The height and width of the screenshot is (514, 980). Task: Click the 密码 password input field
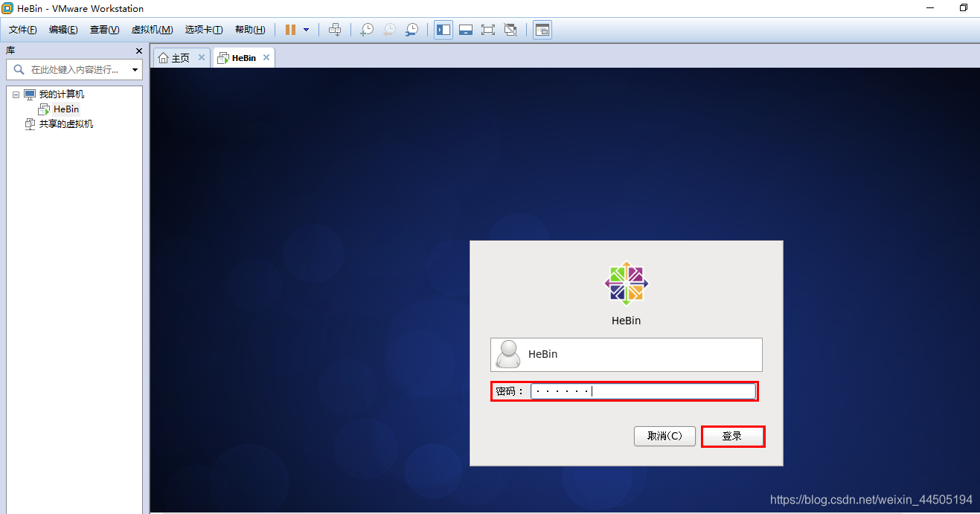[x=643, y=391]
